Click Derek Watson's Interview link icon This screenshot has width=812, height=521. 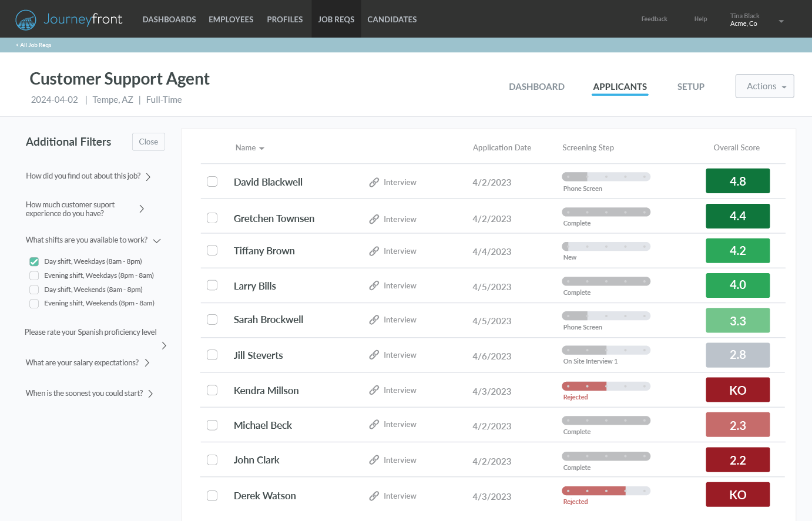pos(374,495)
